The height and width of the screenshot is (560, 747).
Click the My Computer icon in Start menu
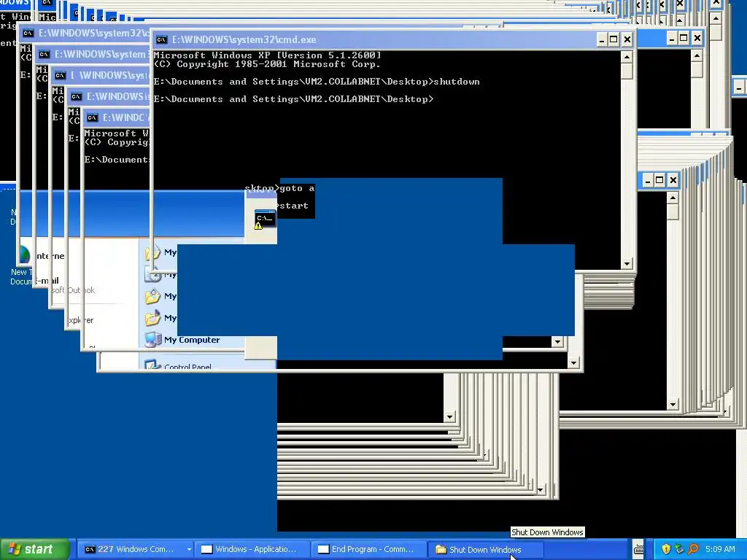(x=152, y=340)
